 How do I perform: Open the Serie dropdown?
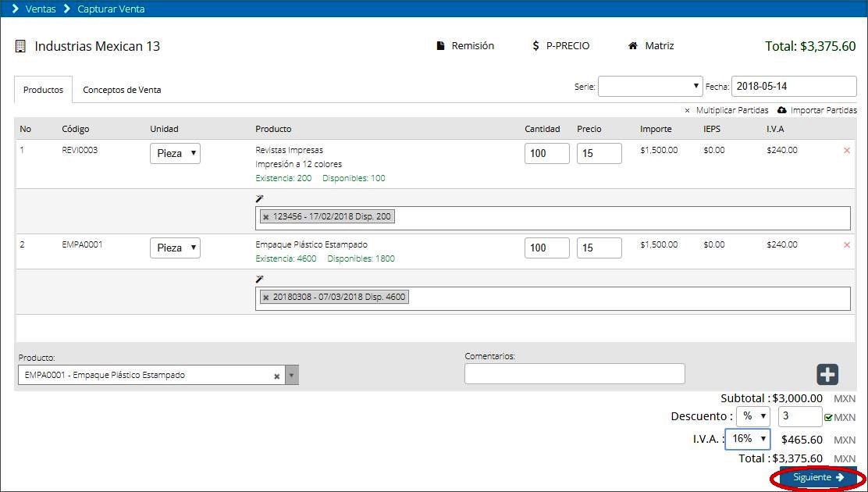650,87
